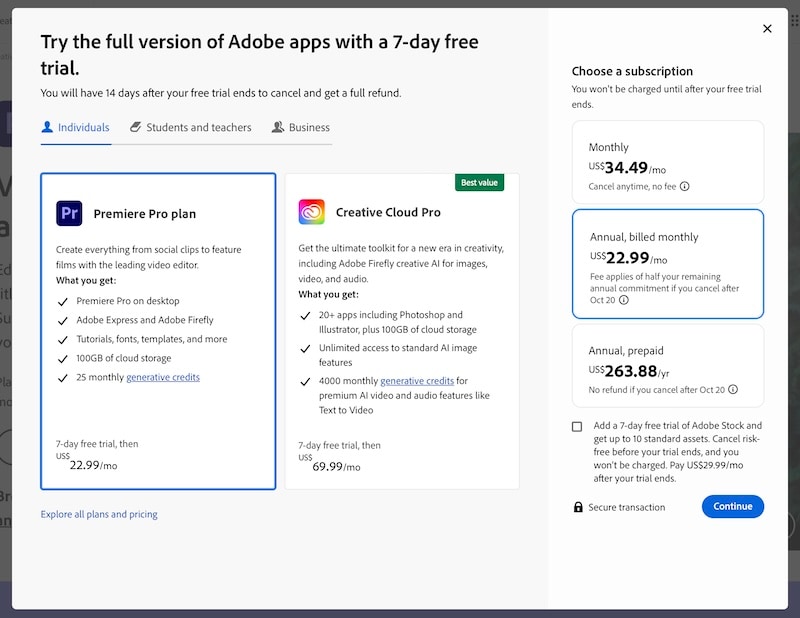Open Explore all plans and pricing link
Screen dimensions: 800x618
point(99,514)
